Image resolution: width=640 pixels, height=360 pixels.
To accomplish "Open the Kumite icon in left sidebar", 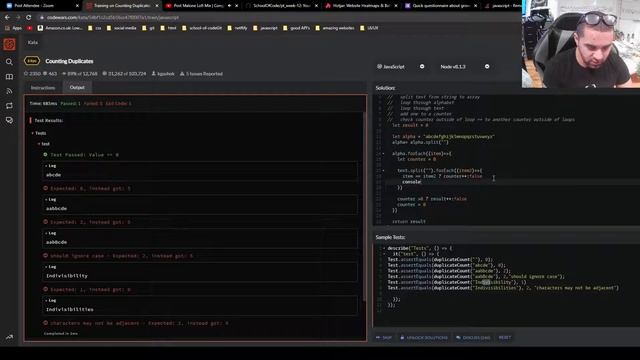I will pyautogui.click(x=9, y=106).
